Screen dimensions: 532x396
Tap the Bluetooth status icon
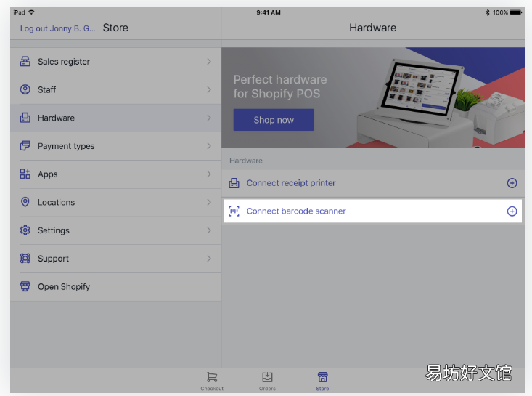(487, 12)
